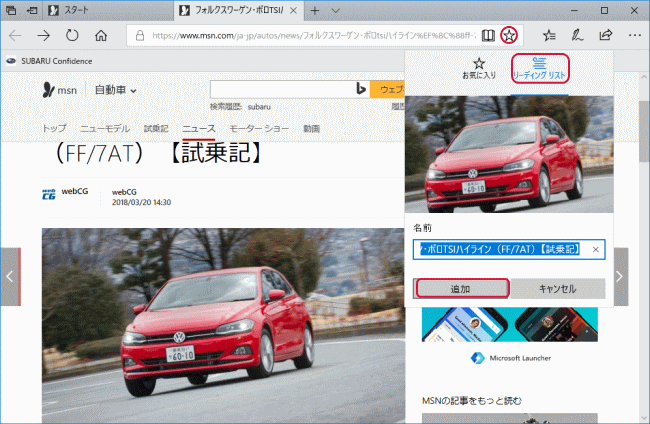
Task: Select the お気に入り tab in flyout
Action: [479, 69]
